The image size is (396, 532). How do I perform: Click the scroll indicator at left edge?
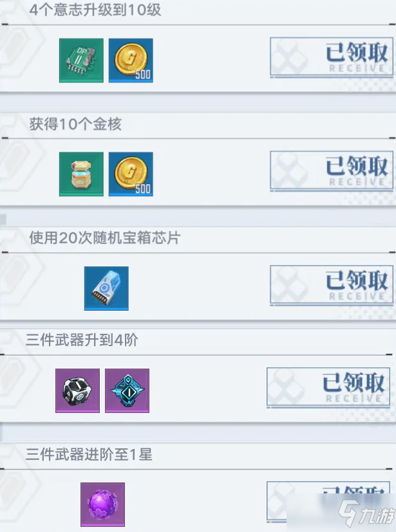3,219
